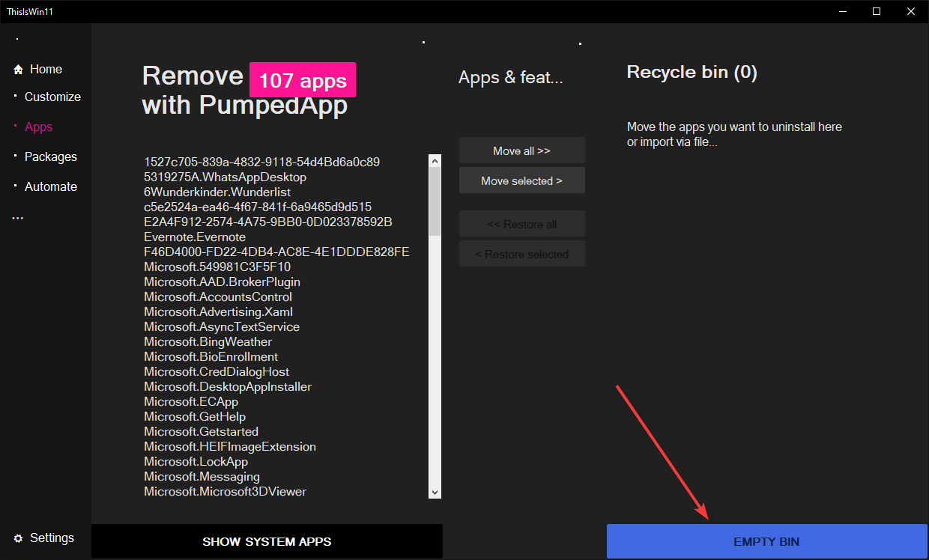The height and width of the screenshot is (560, 929).
Task: Open the three-dots more menu in sidebar
Action: tap(18, 218)
